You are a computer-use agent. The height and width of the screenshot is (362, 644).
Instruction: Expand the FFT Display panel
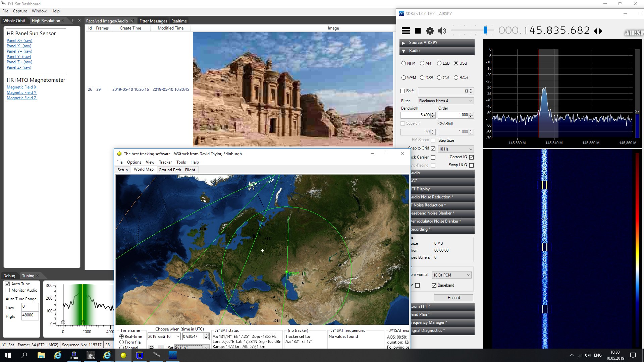tap(442, 189)
